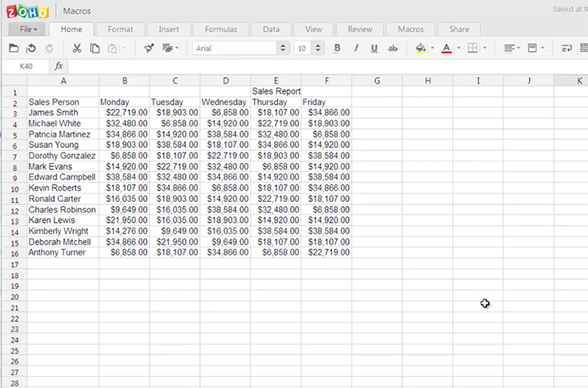Image resolution: width=588 pixels, height=388 pixels.
Task: Click the fx insert function icon
Action: click(58, 67)
